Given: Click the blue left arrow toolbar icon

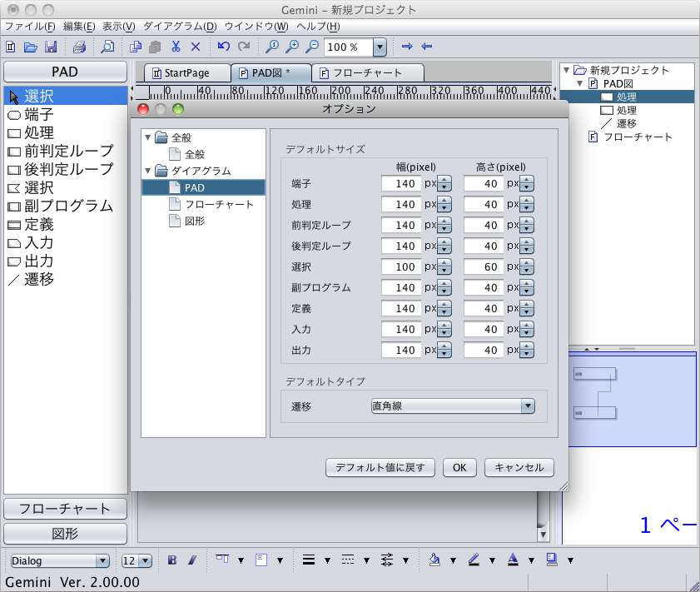Looking at the screenshot, I should click(x=427, y=47).
